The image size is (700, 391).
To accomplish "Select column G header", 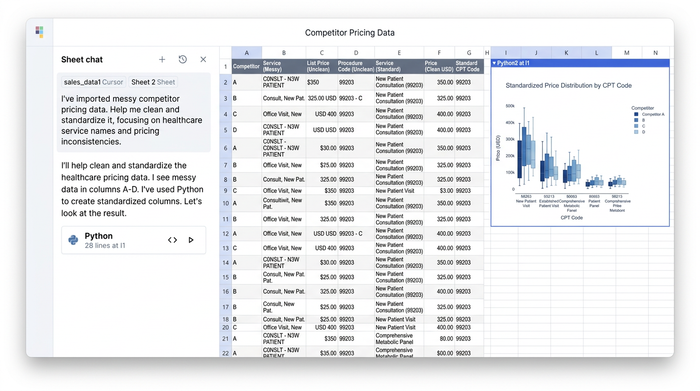I will pos(469,53).
